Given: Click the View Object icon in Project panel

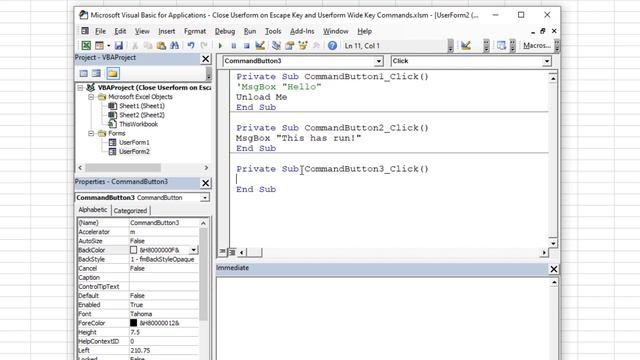Looking at the screenshot, I should (97, 73).
